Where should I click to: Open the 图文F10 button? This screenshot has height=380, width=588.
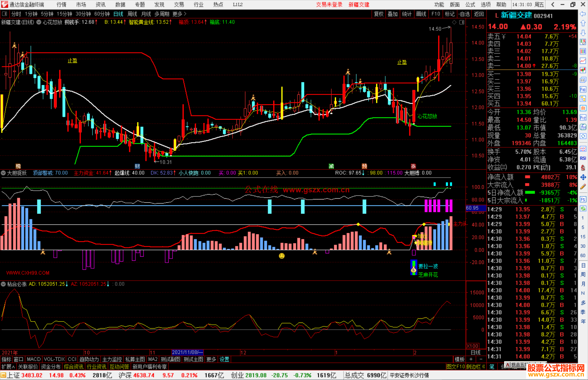[x=455, y=367]
